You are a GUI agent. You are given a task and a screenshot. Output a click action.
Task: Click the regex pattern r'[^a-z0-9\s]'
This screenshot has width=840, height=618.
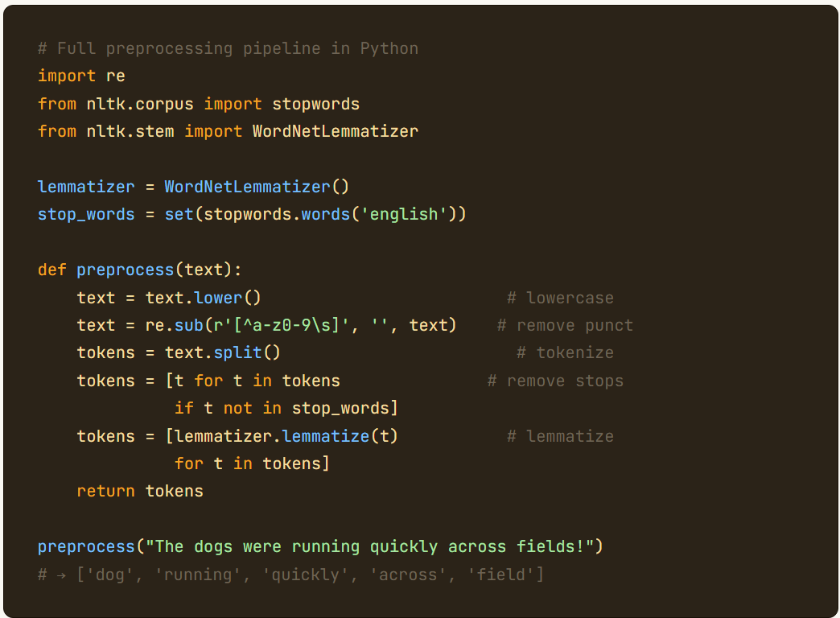tap(282, 325)
